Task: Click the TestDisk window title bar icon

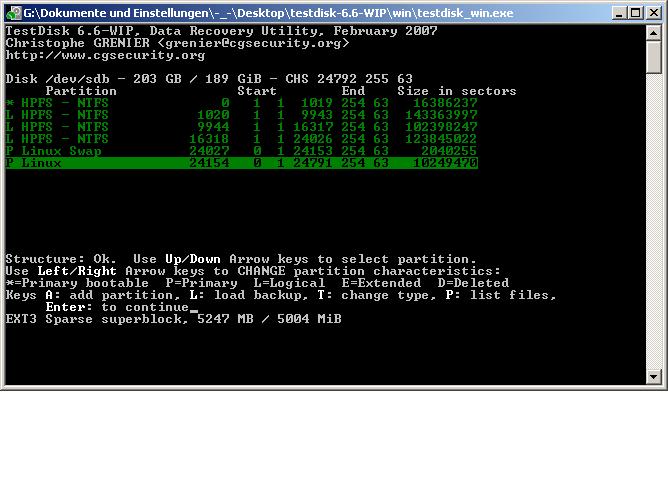Action: (14, 13)
